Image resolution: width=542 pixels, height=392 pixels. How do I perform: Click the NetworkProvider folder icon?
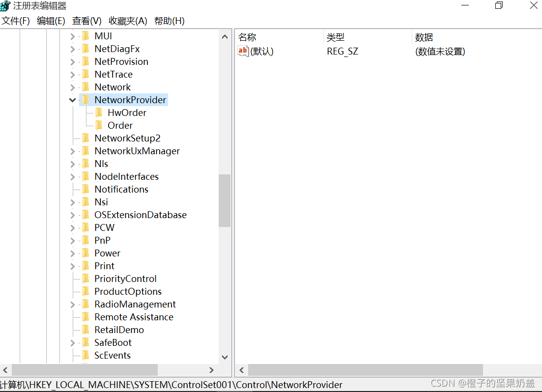click(x=86, y=100)
